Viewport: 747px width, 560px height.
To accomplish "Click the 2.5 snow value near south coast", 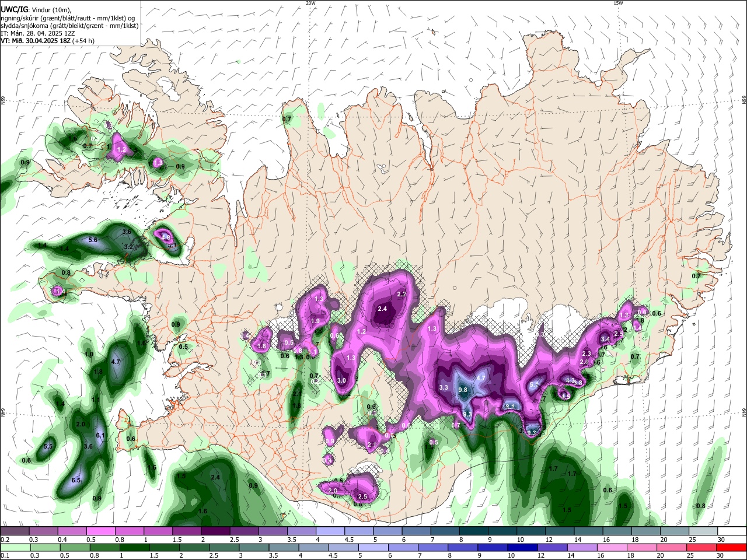I will pos(362,496).
